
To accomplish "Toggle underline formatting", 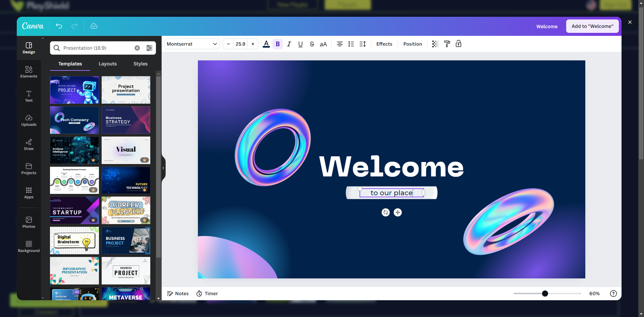I will coord(301,44).
